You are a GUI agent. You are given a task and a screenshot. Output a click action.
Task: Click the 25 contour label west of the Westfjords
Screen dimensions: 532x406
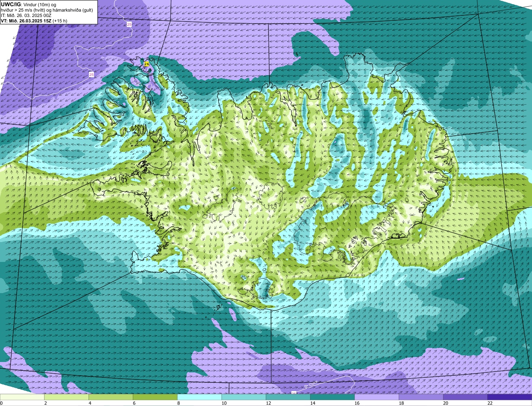click(91, 74)
